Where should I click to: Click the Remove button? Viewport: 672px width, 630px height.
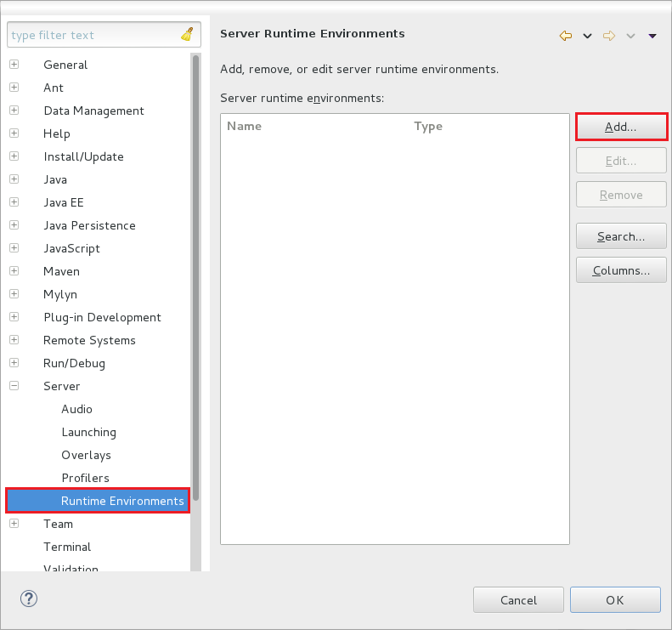(x=621, y=195)
